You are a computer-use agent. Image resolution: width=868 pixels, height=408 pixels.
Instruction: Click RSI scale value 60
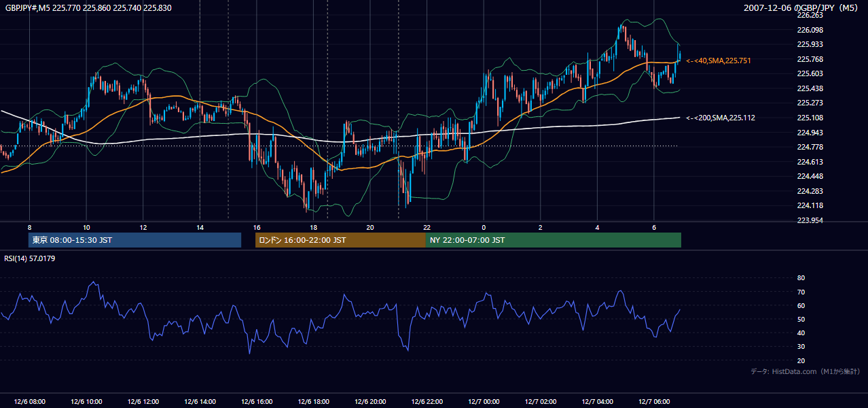[801, 305]
